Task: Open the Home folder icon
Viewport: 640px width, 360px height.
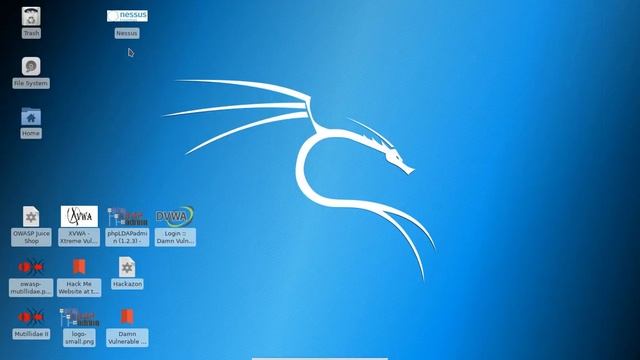Action: pyautogui.click(x=31, y=117)
